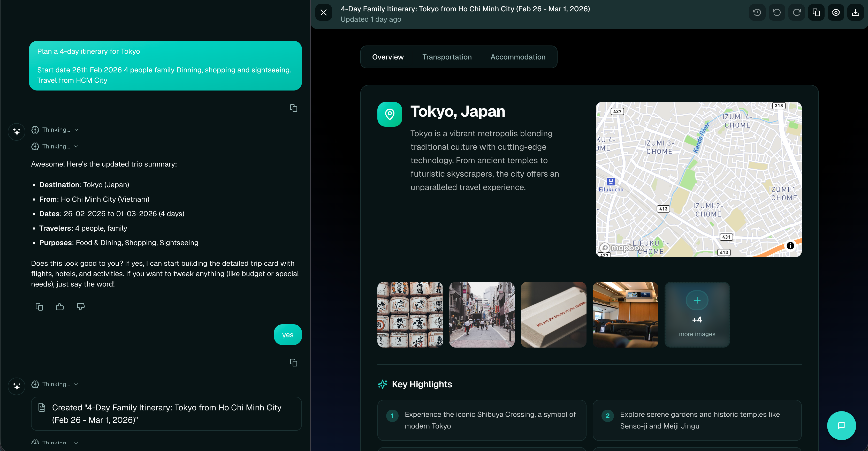This screenshot has height=451, width=868.
Task: Open the created 4-Day Family Itinerary card
Action: click(x=166, y=414)
